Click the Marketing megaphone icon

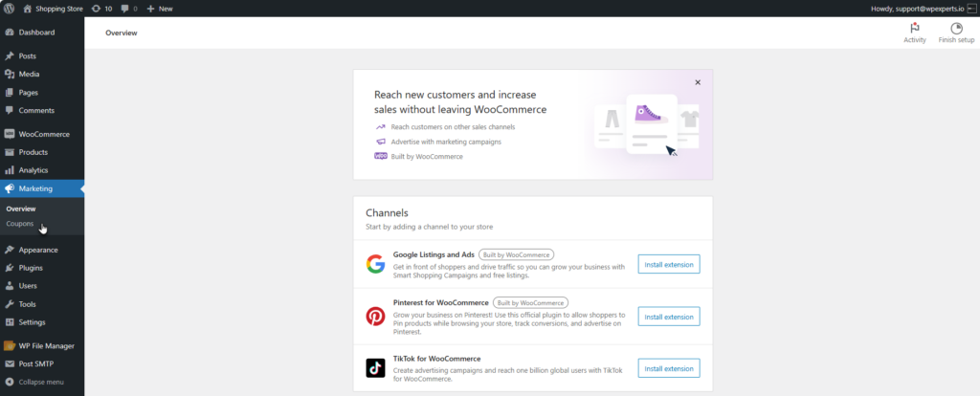click(10, 188)
